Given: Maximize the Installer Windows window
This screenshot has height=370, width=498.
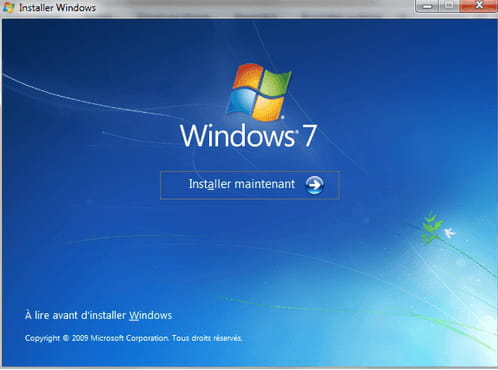Looking at the screenshot, I should coord(449,6).
